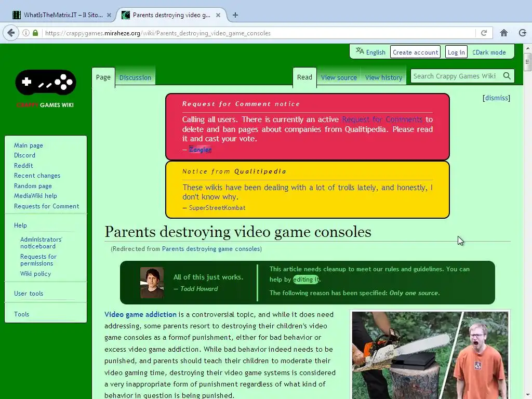This screenshot has height=399, width=532.
Task: Click the language translate icon beside English
Action: [360, 51]
